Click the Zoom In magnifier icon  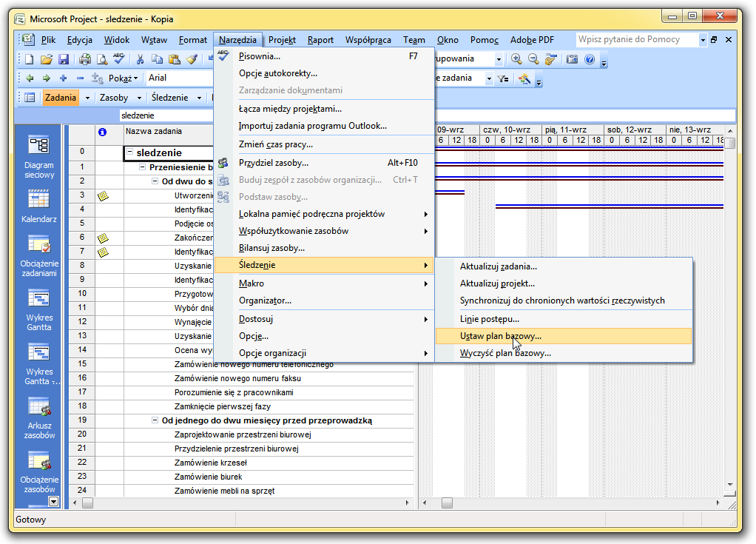(x=516, y=59)
